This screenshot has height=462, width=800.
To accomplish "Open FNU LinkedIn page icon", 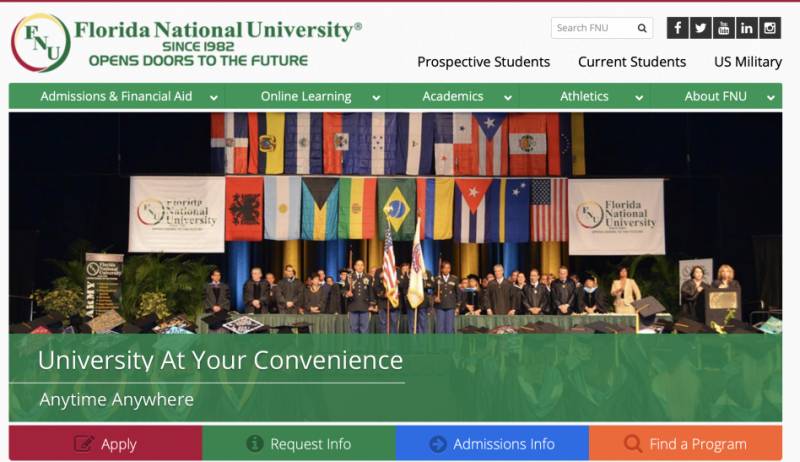I will (746, 28).
